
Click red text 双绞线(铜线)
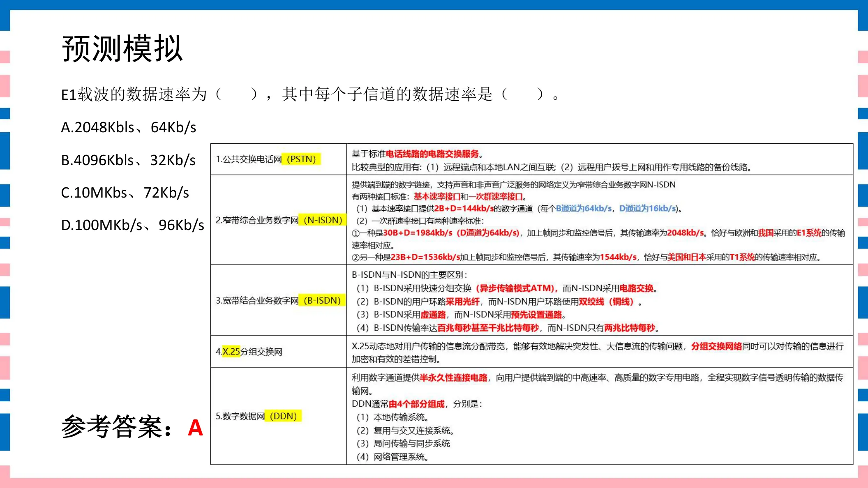click(607, 302)
